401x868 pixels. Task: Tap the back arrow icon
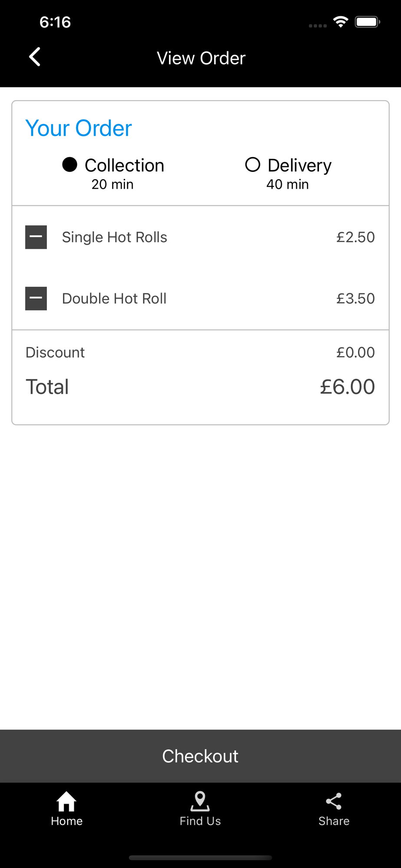(x=35, y=57)
